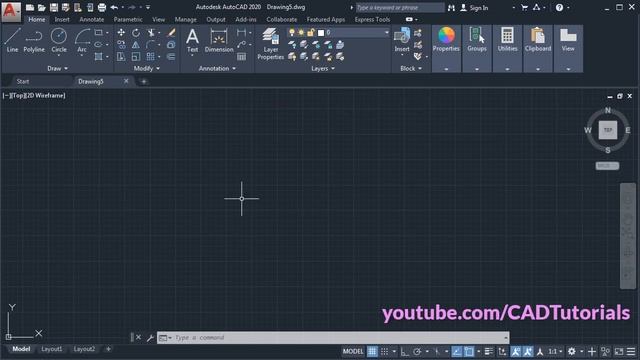Open annotation scale 1:1 dropdown

555,351
